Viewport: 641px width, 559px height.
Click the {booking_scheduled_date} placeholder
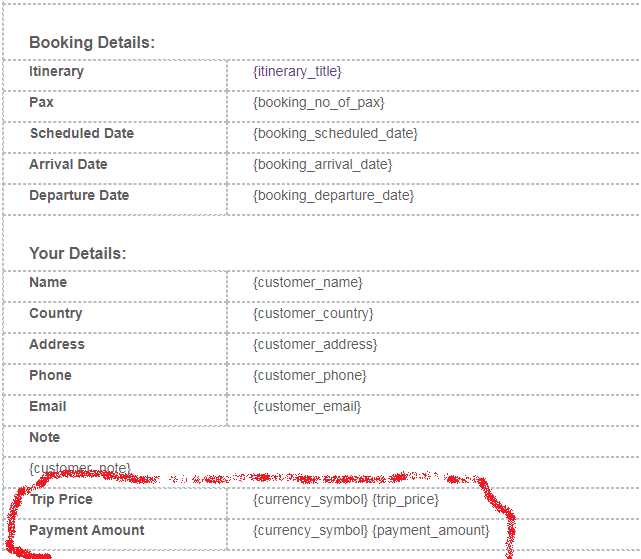[335, 134]
